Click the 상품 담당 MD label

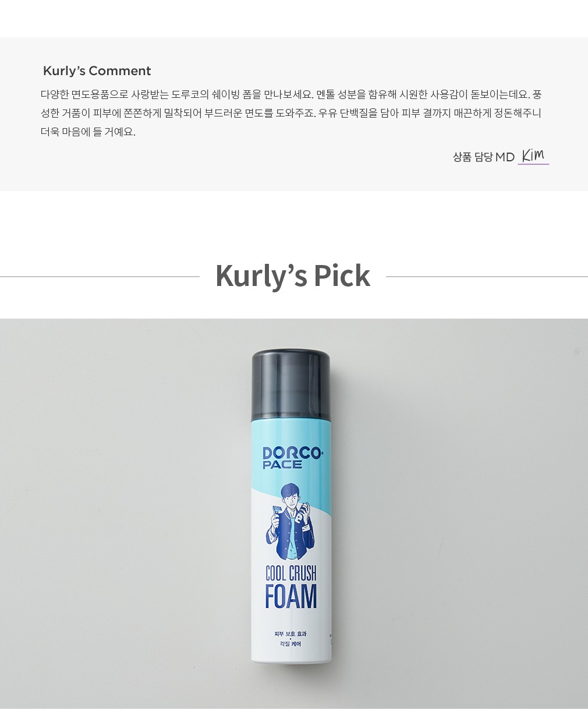click(x=484, y=157)
